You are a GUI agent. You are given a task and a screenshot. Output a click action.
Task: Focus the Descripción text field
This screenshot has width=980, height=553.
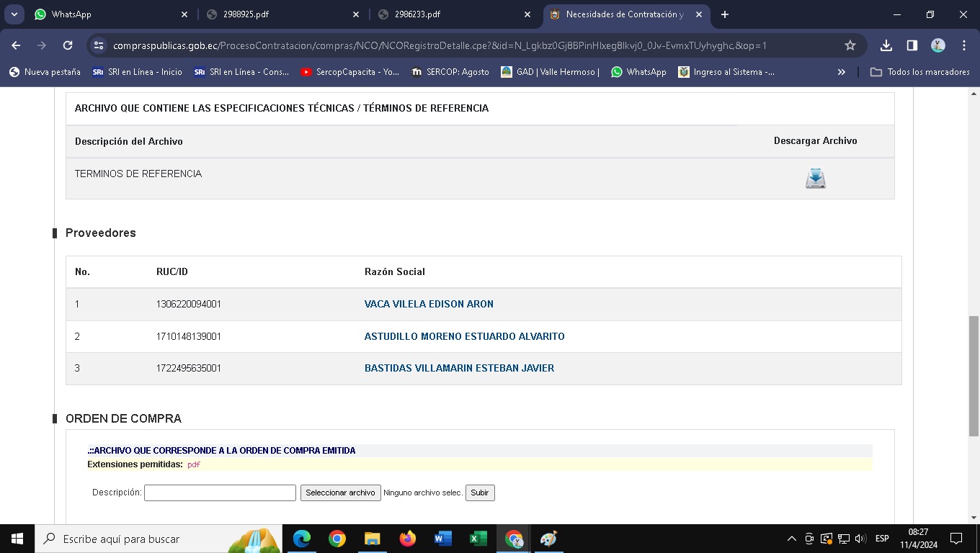click(x=220, y=493)
